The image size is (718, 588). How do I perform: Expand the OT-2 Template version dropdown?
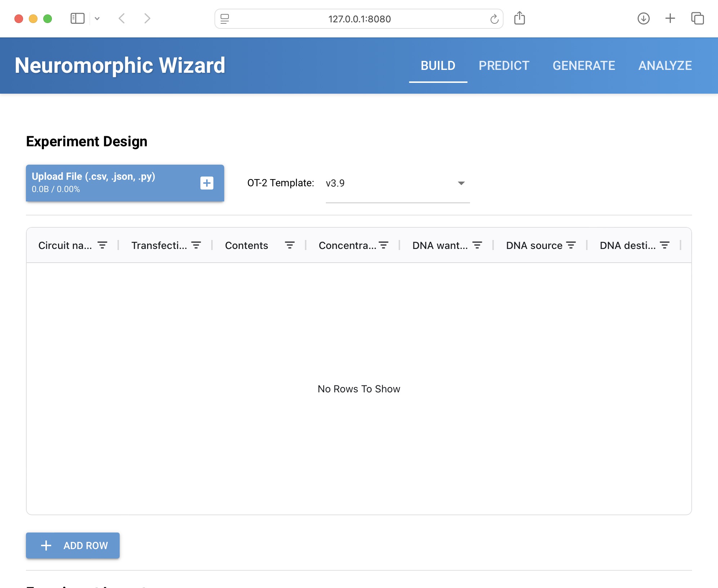(461, 183)
